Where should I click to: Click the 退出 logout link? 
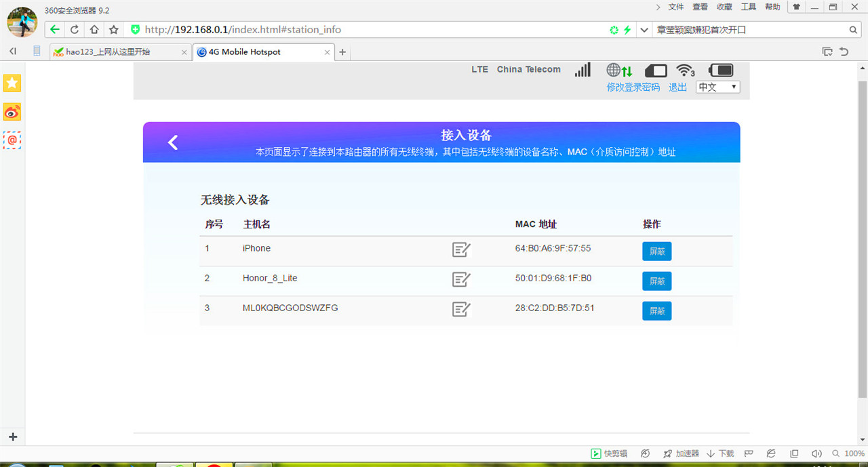(676, 87)
